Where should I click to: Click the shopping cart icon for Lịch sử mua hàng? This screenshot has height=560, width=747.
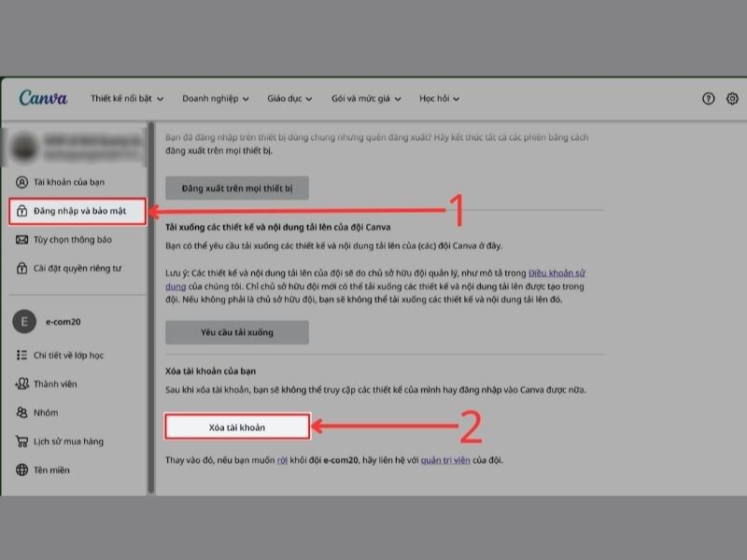(22, 441)
